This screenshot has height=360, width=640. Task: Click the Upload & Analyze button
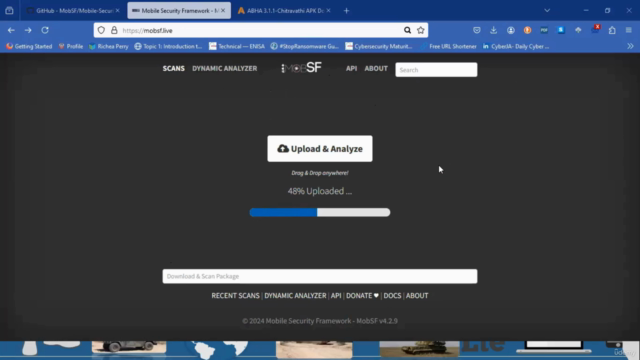pyautogui.click(x=320, y=149)
